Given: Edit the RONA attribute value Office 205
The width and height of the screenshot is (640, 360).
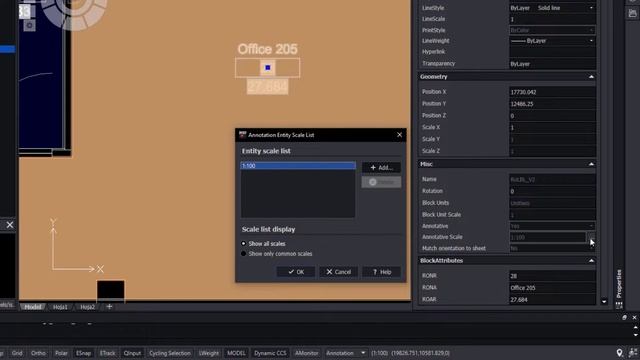Looking at the screenshot, I should click(552, 288).
